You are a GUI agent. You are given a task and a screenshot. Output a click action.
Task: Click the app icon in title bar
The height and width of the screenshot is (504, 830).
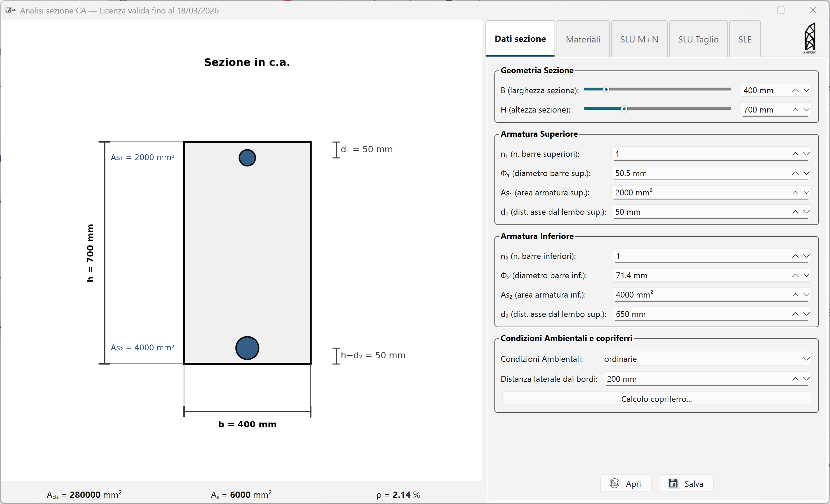click(10, 10)
